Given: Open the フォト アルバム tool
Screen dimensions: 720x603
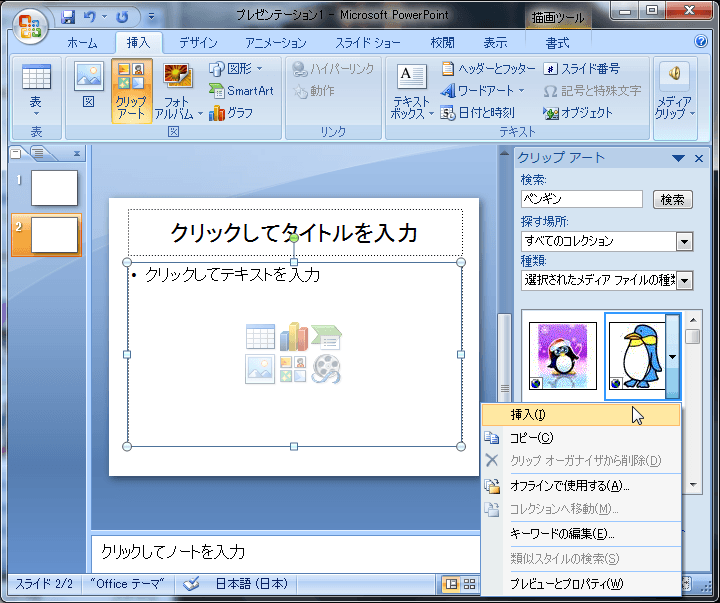Looking at the screenshot, I should coord(177,91).
